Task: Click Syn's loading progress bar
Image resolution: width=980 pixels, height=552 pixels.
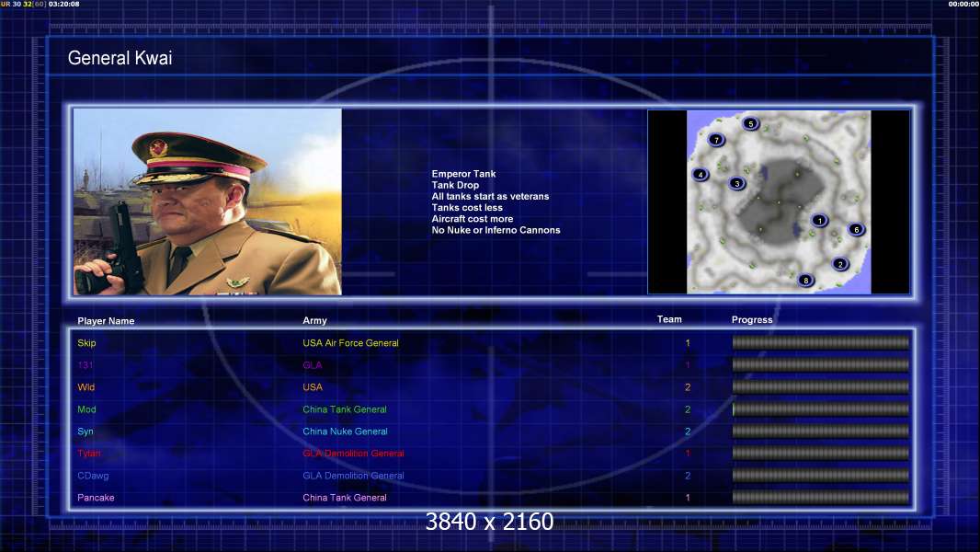Action: pos(821,431)
